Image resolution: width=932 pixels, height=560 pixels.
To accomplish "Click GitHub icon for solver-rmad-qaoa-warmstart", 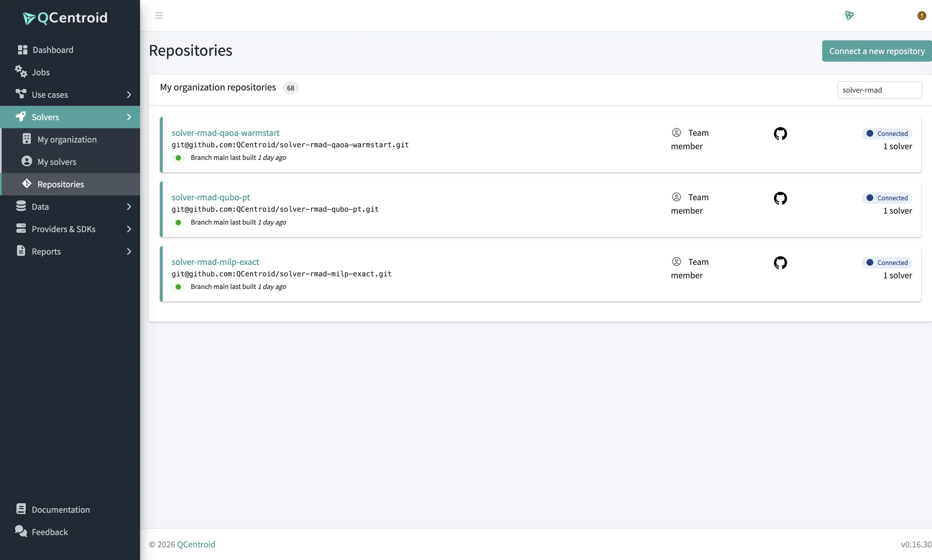I will [x=780, y=134].
